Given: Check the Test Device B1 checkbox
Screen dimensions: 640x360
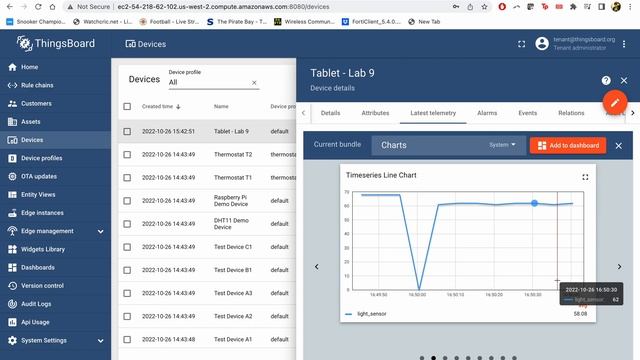Looking at the screenshot, I should [x=127, y=270].
